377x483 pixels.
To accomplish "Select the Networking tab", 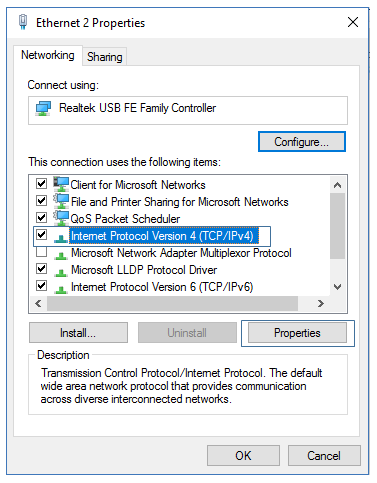I will (x=48, y=55).
